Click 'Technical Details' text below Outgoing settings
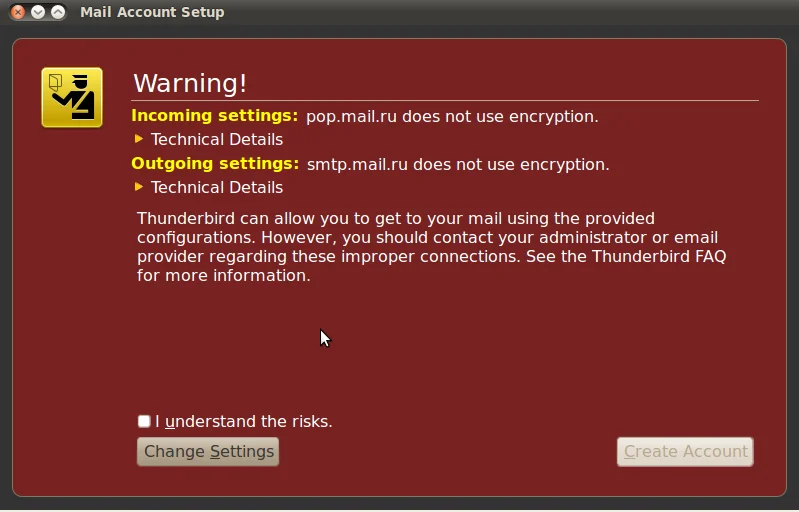Image resolution: width=799 pixels, height=512 pixels. [x=217, y=187]
